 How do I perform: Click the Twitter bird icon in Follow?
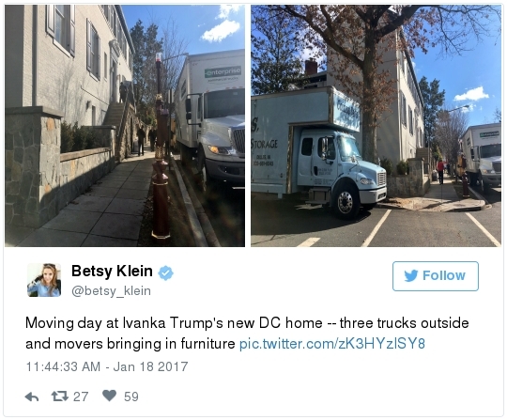(x=411, y=275)
